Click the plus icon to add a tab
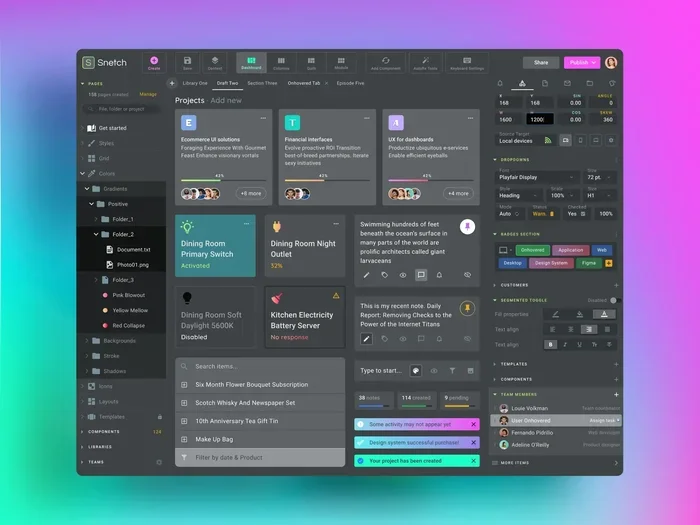 172,83
